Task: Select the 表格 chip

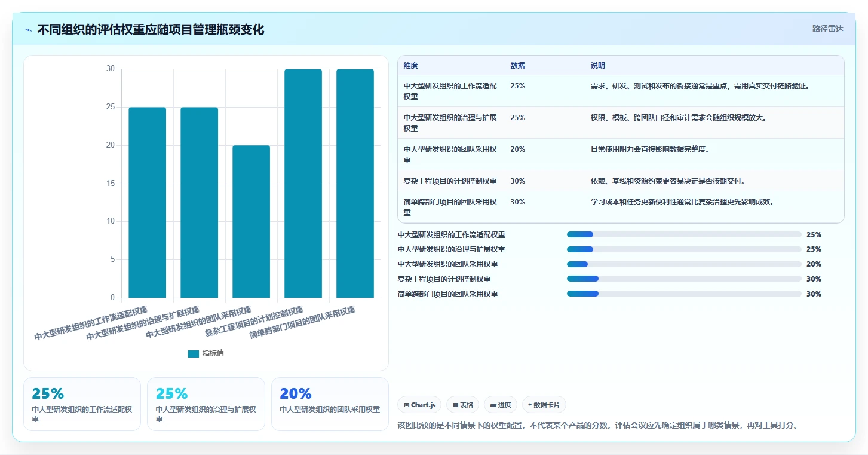Action: 463,405
